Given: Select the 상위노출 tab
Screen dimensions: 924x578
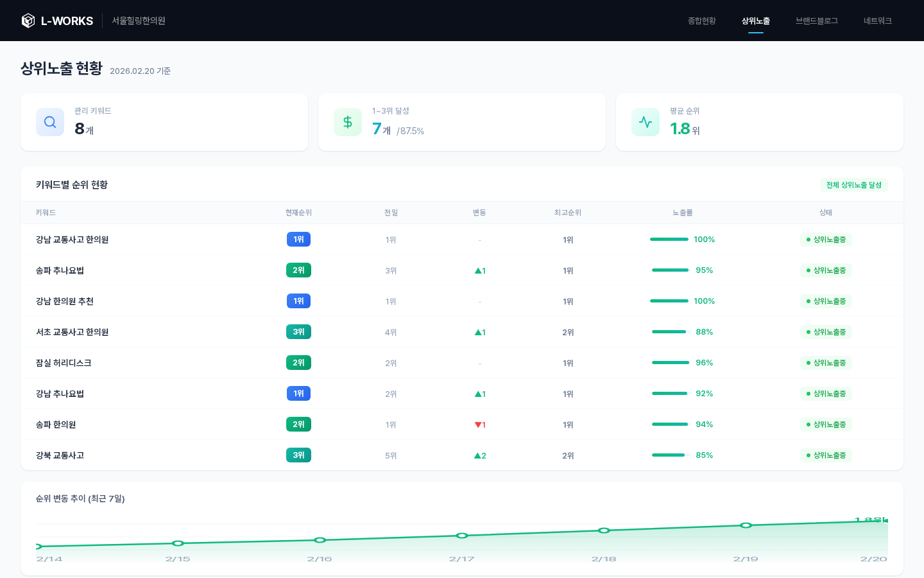Looking at the screenshot, I should pyautogui.click(x=755, y=21).
